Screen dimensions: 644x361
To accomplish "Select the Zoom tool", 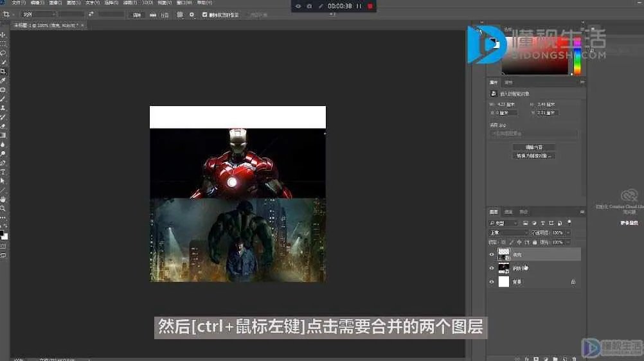I will pos(3,208).
